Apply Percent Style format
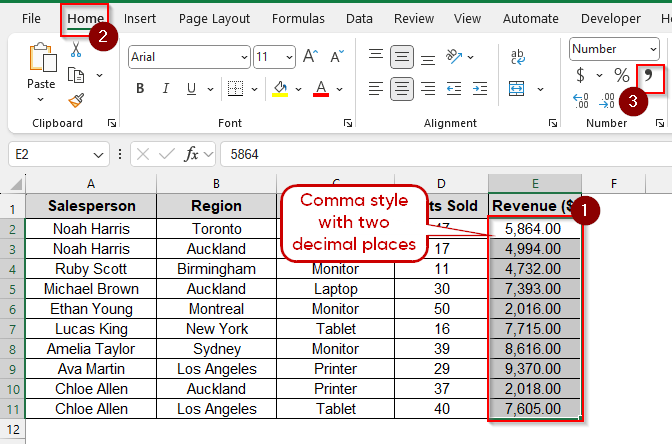The height and width of the screenshot is (444, 672). (621, 75)
